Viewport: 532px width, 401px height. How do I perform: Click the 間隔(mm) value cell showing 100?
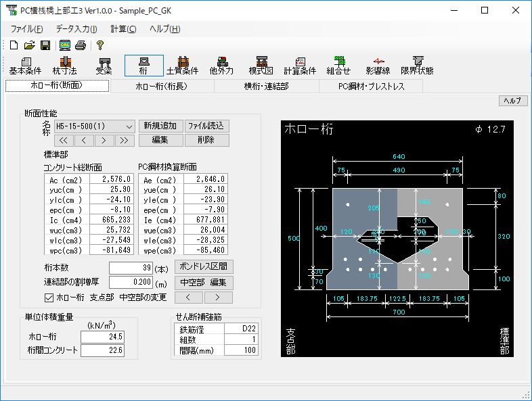click(241, 350)
